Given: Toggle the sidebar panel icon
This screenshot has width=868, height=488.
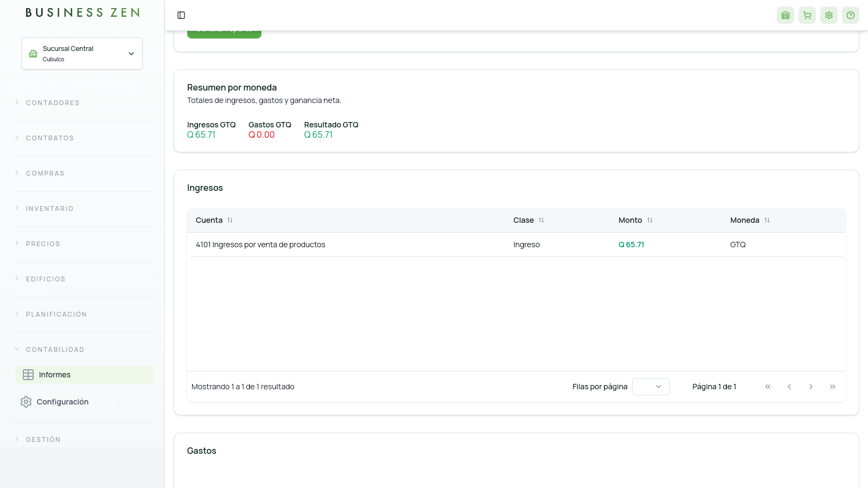Looking at the screenshot, I should (181, 15).
